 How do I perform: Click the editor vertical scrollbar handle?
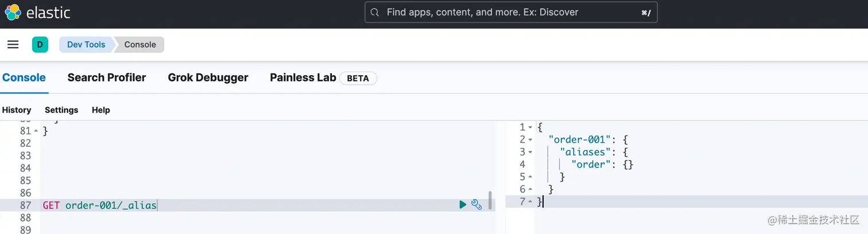click(x=490, y=200)
